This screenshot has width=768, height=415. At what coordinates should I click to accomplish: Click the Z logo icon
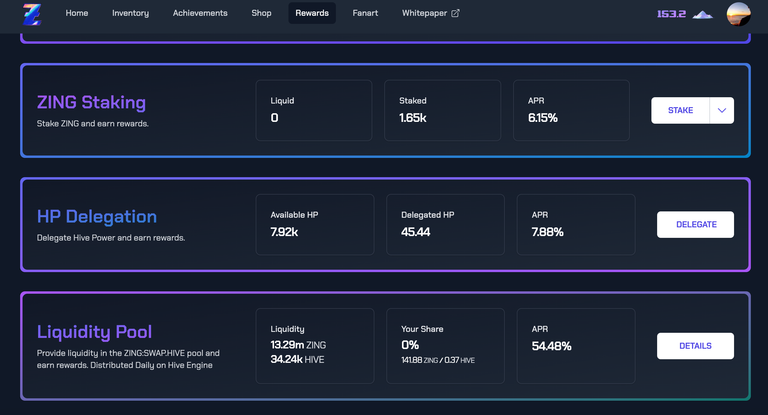[x=32, y=14]
